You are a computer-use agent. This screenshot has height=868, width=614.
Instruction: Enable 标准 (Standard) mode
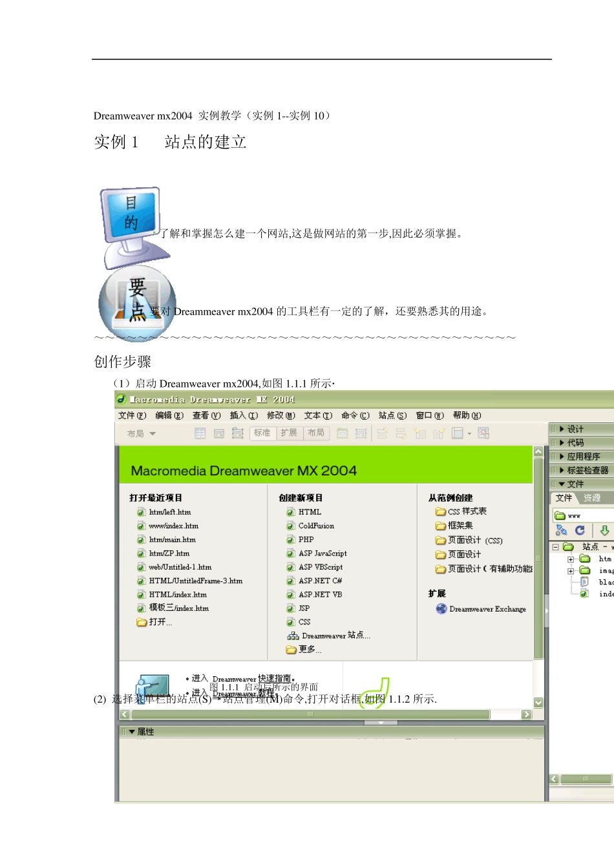coord(262,433)
